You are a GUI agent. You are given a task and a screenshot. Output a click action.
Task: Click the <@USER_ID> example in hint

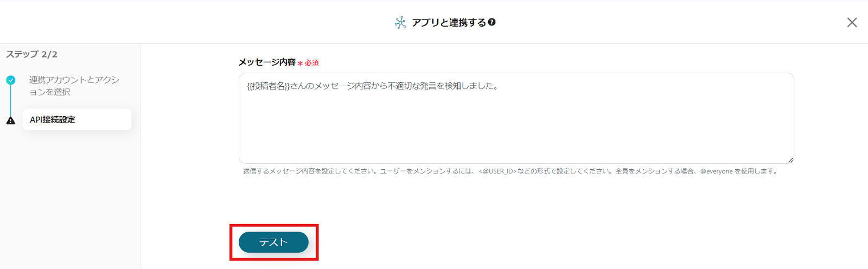point(497,171)
